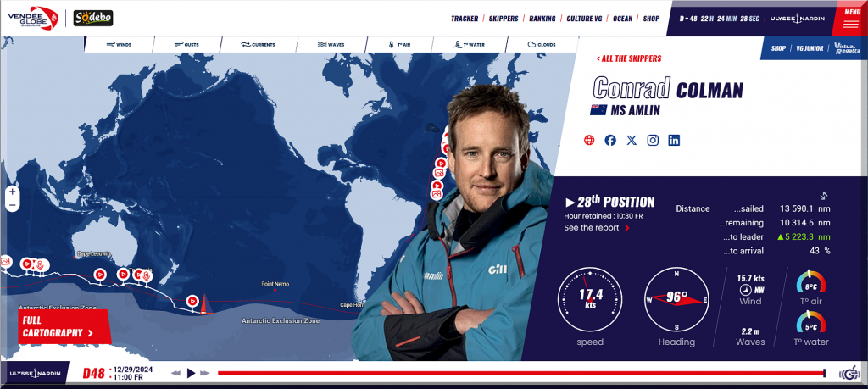This screenshot has height=389, width=868.
Task: Click the red boat marker on the map
Action: click(x=204, y=303)
